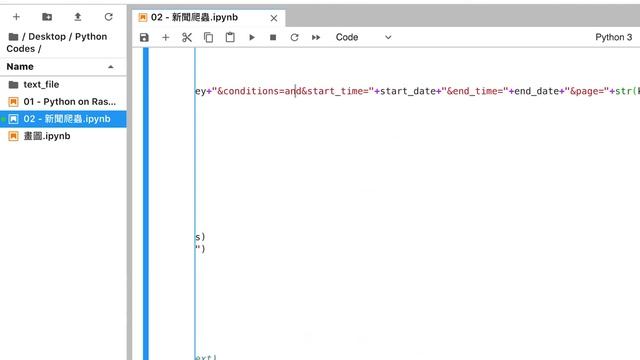Open the Code cell type dropdown
Image resolution: width=640 pixels, height=360 pixels.
click(363, 37)
